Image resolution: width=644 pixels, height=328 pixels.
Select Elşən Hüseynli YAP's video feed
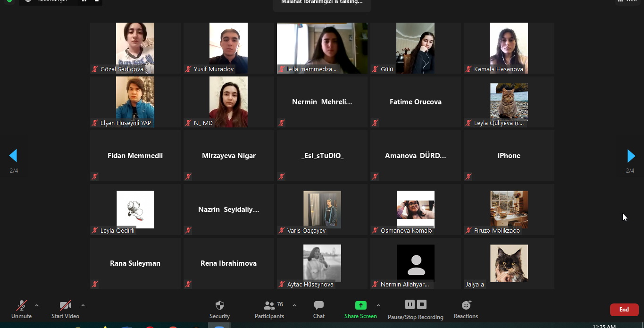click(135, 101)
